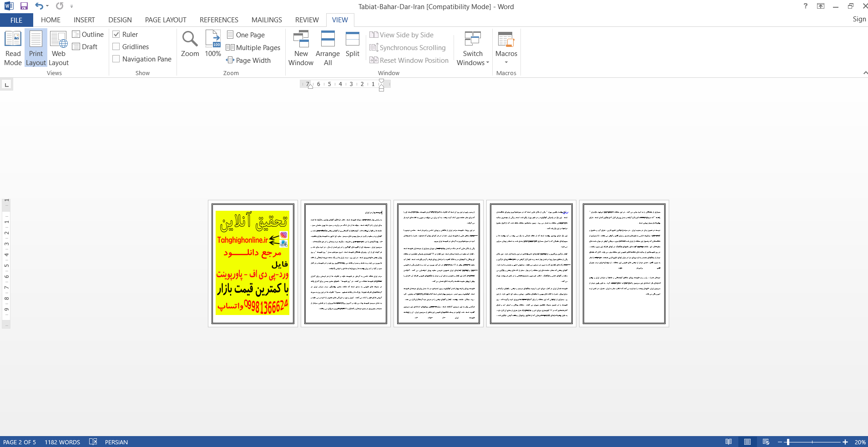Switch to Draft view

(x=85, y=46)
